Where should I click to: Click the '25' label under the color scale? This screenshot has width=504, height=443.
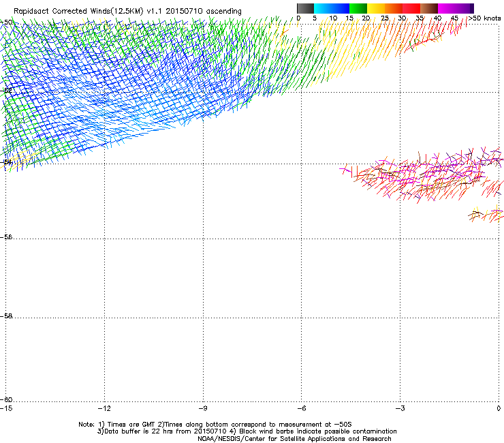[x=384, y=18]
